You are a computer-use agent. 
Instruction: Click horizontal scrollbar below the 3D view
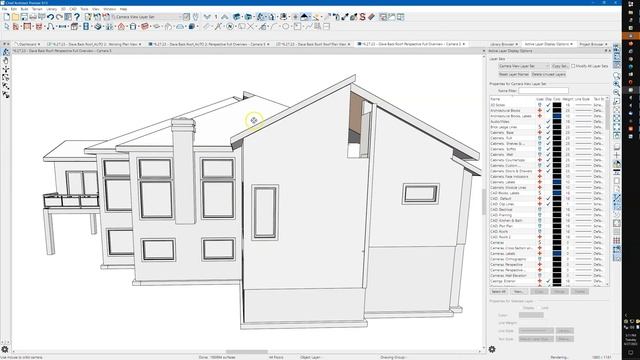click(x=247, y=351)
